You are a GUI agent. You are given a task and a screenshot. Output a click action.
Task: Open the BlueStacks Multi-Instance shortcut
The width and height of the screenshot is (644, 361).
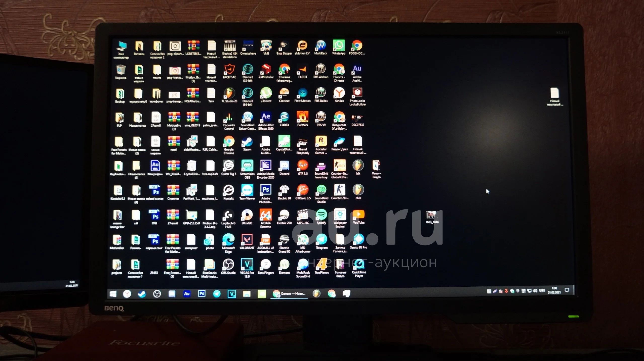pyautogui.click(x=209, y=269)
